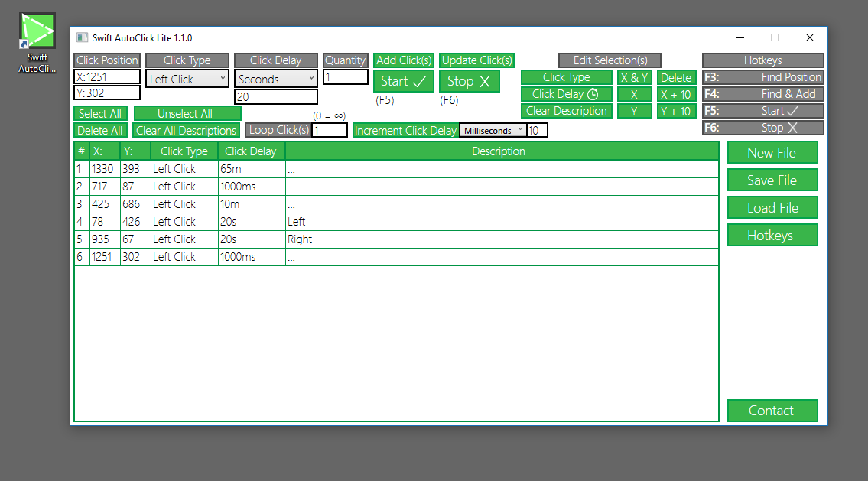Select row 6 with X value 1251
868x481 pixels.
pos(396,258)
